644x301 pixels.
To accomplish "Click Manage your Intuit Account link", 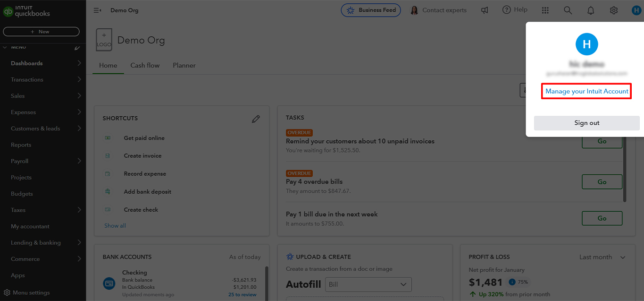I will pyautogui.click(x=586, y=91).
